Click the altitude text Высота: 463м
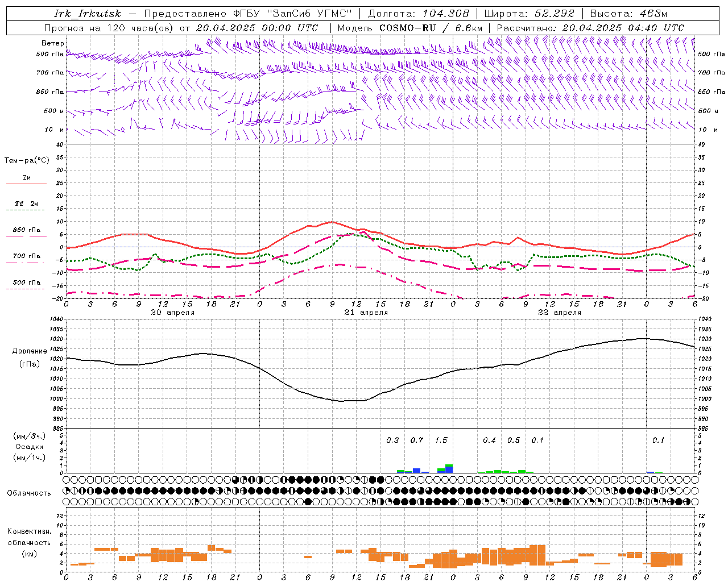The image size is (728, 582). point(628,14)
